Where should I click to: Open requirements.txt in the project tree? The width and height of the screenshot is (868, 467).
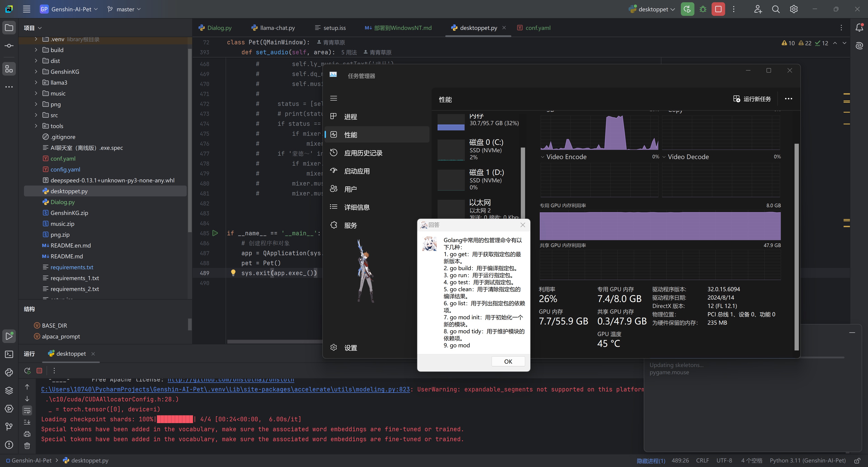click(72, 267)
